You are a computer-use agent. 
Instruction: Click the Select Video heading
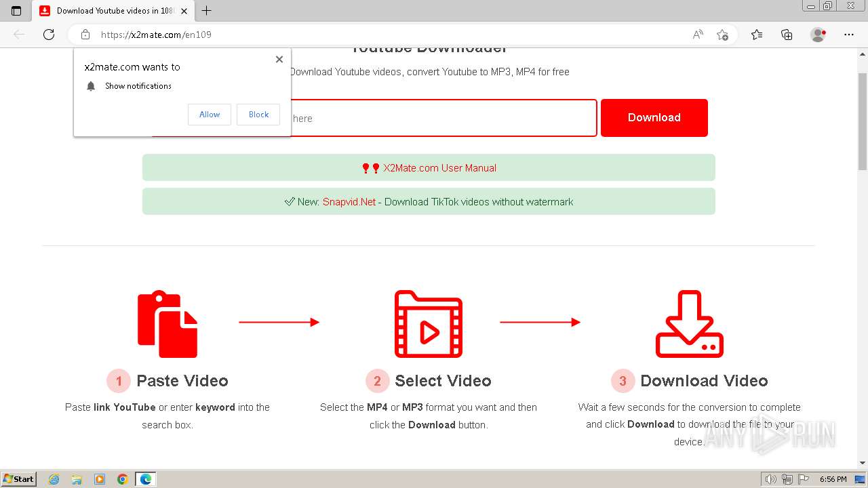pos(443,381)
